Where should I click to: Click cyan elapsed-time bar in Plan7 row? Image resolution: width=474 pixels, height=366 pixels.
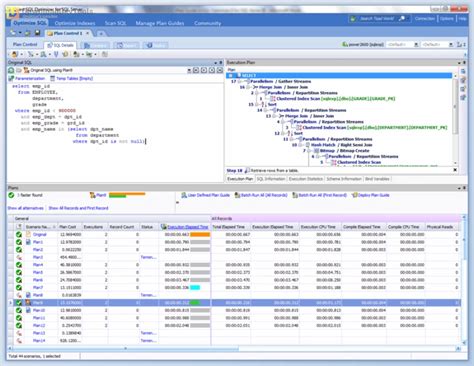pyautogui.click(x=195, y=288)
